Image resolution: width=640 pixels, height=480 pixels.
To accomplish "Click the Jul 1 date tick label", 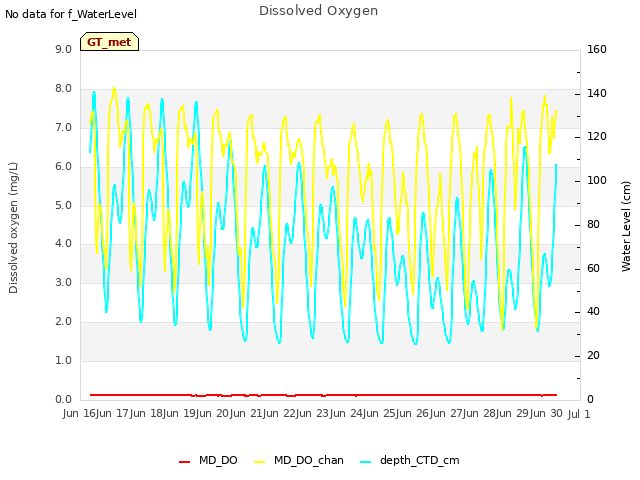I will point(579,414).
